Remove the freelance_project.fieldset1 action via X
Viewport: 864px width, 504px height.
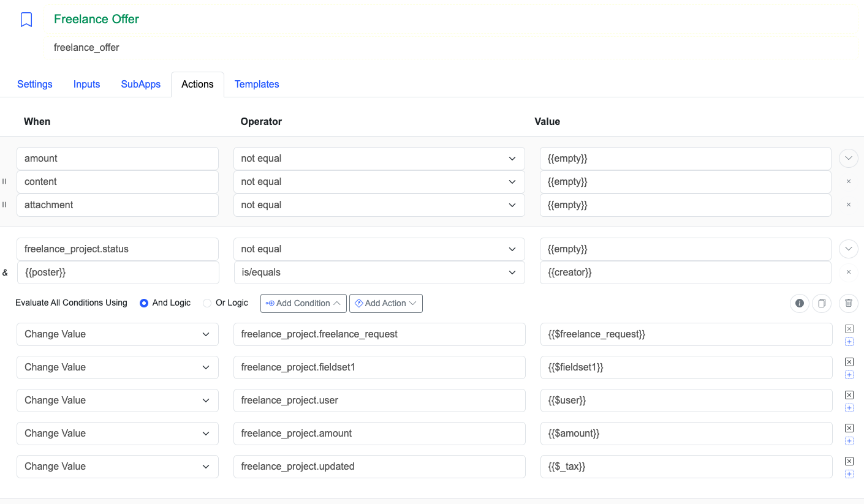(x=849, y=362)
